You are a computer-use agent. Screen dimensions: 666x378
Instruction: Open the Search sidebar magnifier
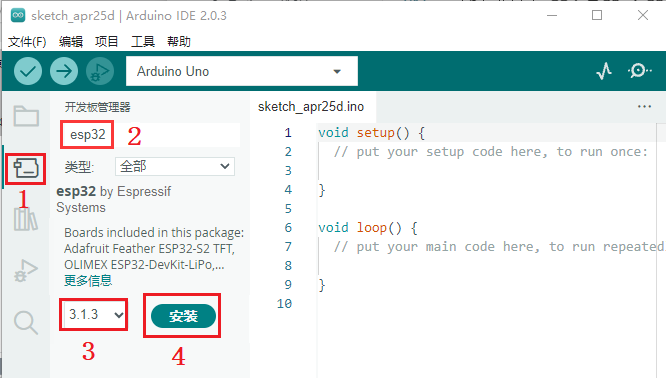coord(26,323)
